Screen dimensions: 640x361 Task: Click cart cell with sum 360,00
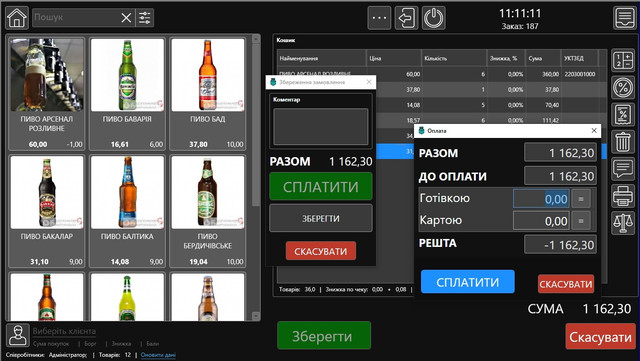[x=543, y=74]
